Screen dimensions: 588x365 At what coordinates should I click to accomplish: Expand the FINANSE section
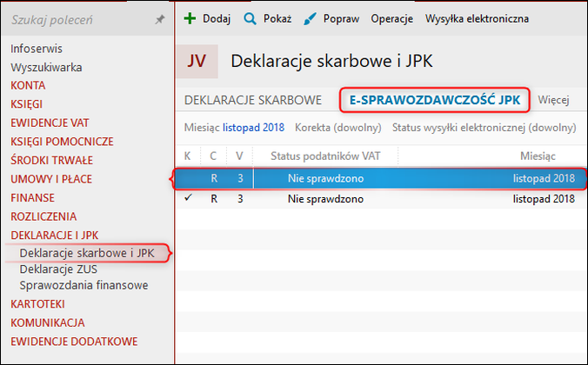click(x=32, y=198)
